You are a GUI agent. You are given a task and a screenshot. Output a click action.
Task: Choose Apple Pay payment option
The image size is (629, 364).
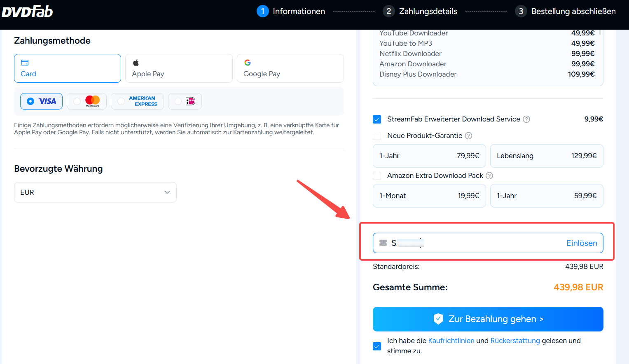coord(179,68)
